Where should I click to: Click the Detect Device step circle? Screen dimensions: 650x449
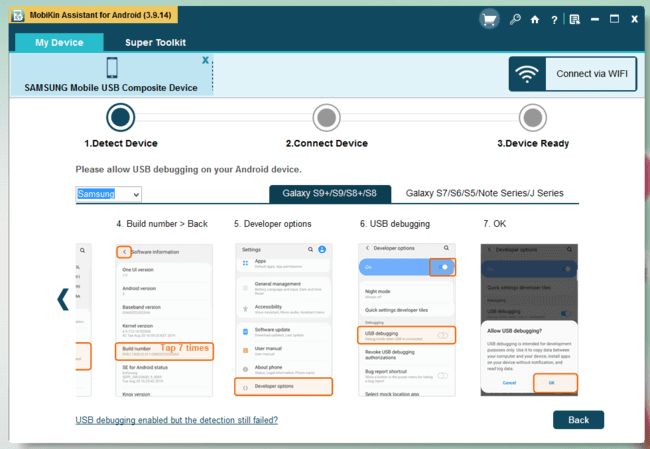tap(121, 117)
